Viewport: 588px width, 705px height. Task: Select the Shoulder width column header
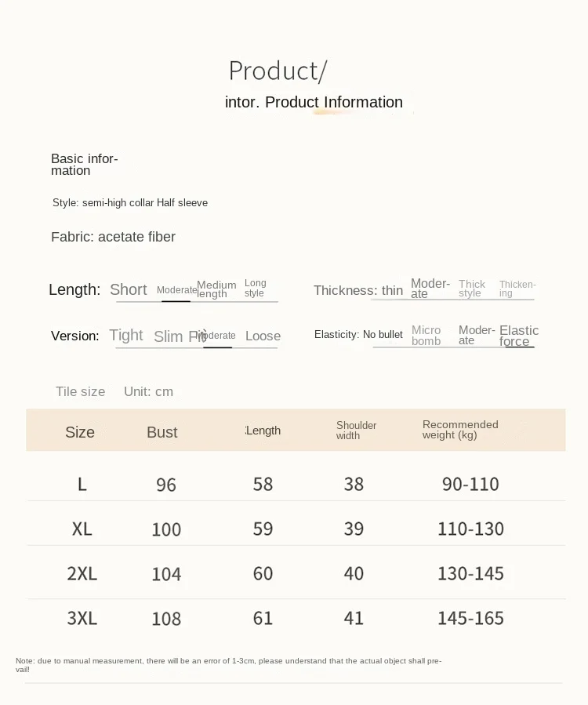356,431
